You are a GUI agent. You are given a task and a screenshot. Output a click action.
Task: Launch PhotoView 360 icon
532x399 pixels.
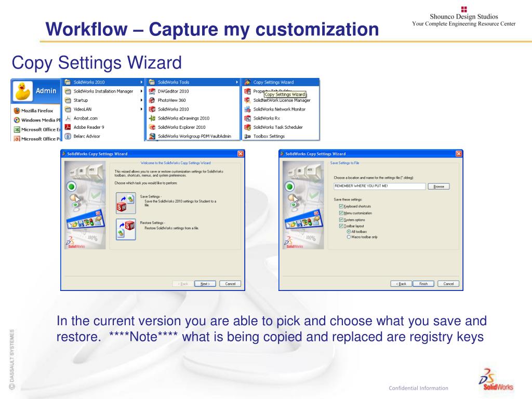[152, 100]
